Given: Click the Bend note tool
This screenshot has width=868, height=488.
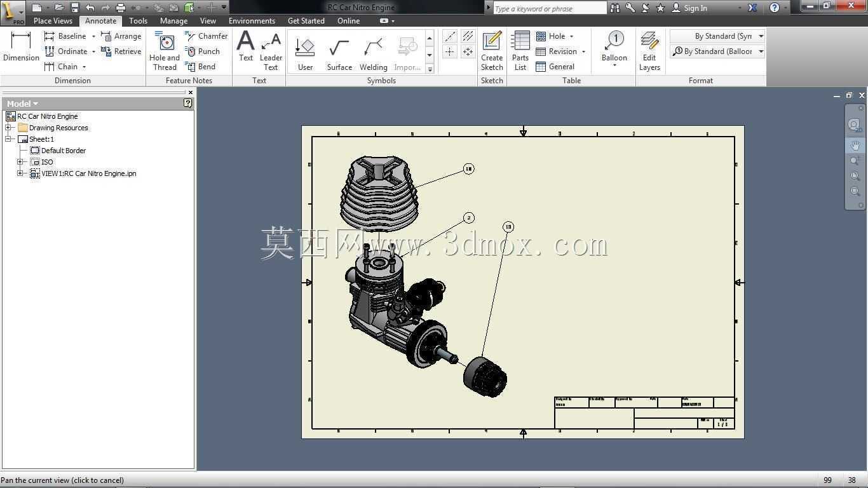Looking at the screenshot, I should pyautogui.click(x=201, y=67).
